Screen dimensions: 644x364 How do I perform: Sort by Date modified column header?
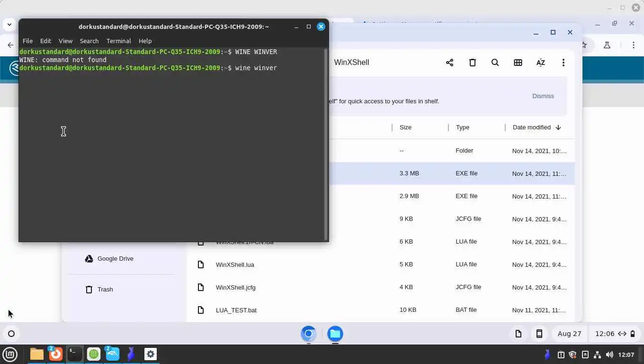[531, 127]
